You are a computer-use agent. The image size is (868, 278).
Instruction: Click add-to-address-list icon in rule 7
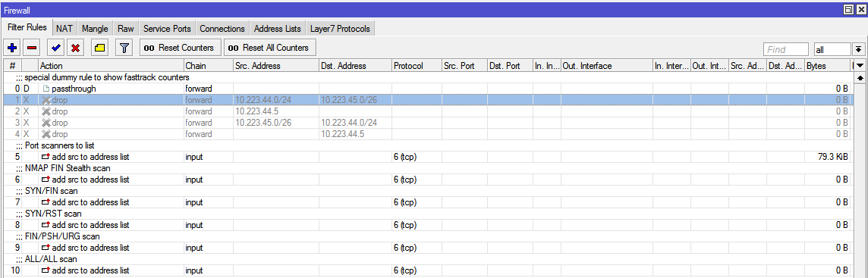[46, 202]
